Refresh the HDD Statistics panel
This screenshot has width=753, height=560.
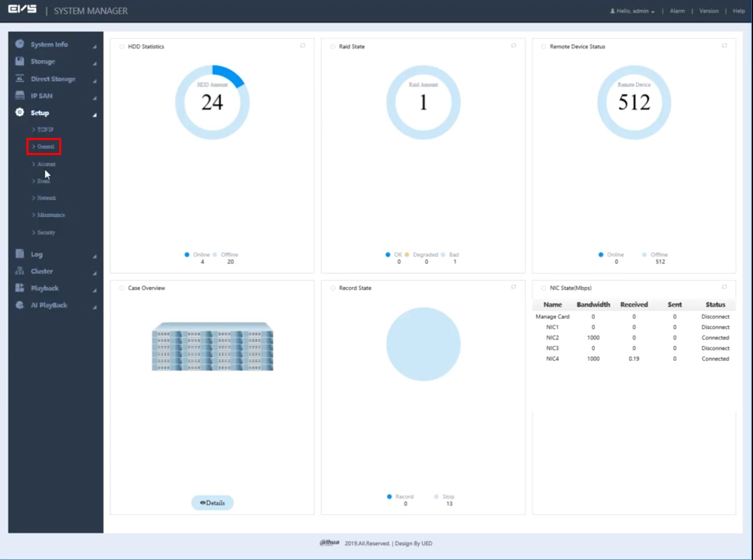click(x=303, y=46)
